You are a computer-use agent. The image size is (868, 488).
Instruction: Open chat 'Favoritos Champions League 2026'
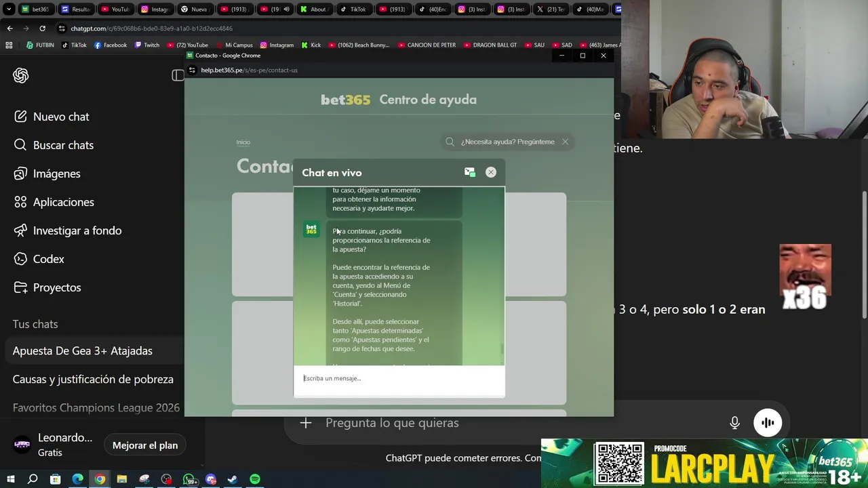[x=96, y=407]
